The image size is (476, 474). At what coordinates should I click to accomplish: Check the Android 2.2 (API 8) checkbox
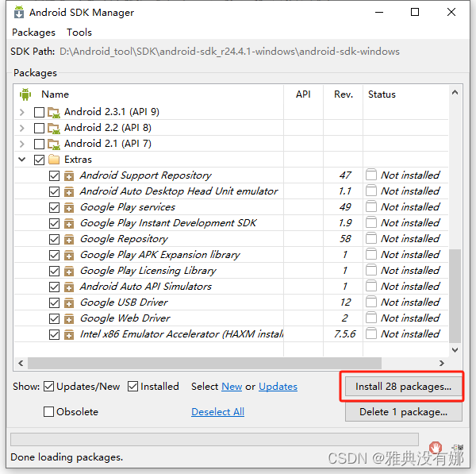[x=39, y=128]
